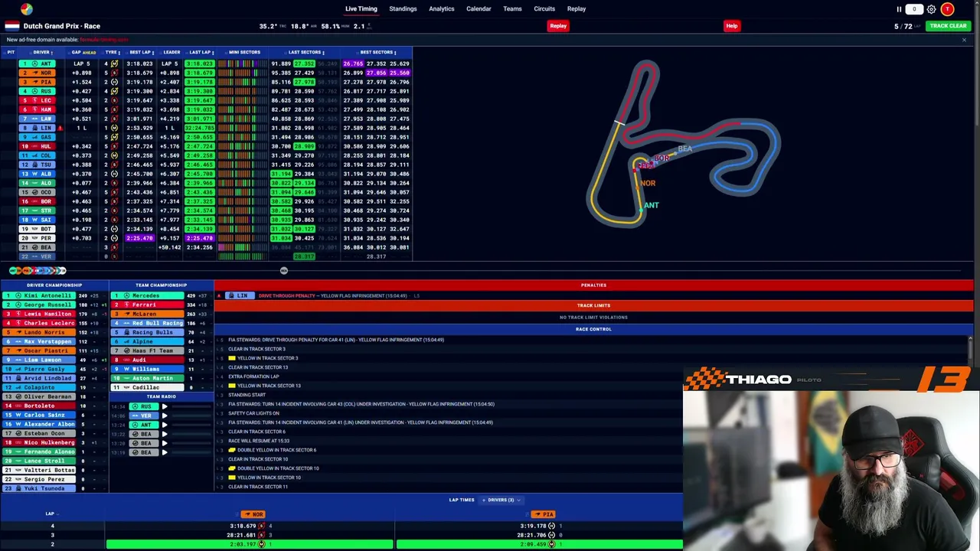Viewport: 980px width, 551px height.
Task: Open the user profile avatar
Action: click(x=948, y=9)
